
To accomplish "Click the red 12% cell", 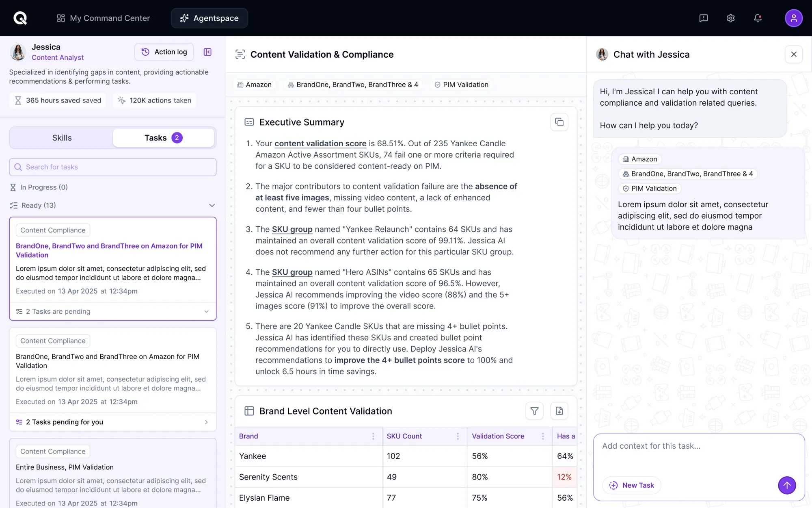I will tap(564, 477).
